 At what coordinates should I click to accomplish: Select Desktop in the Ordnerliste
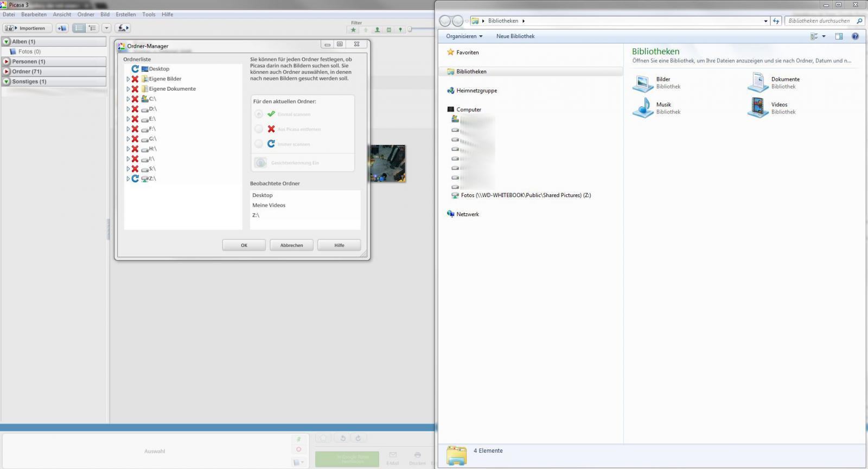(159, 69)
